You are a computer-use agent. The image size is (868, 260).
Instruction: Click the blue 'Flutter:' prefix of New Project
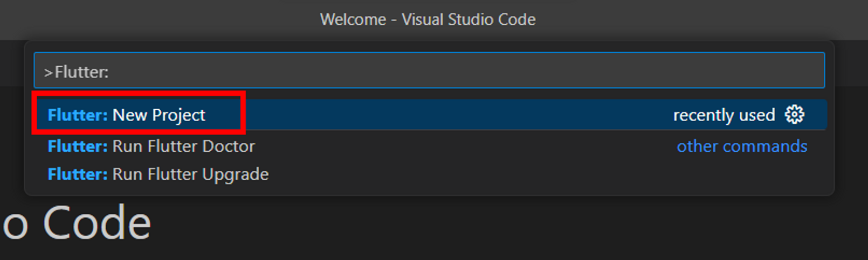pos(78,115)
